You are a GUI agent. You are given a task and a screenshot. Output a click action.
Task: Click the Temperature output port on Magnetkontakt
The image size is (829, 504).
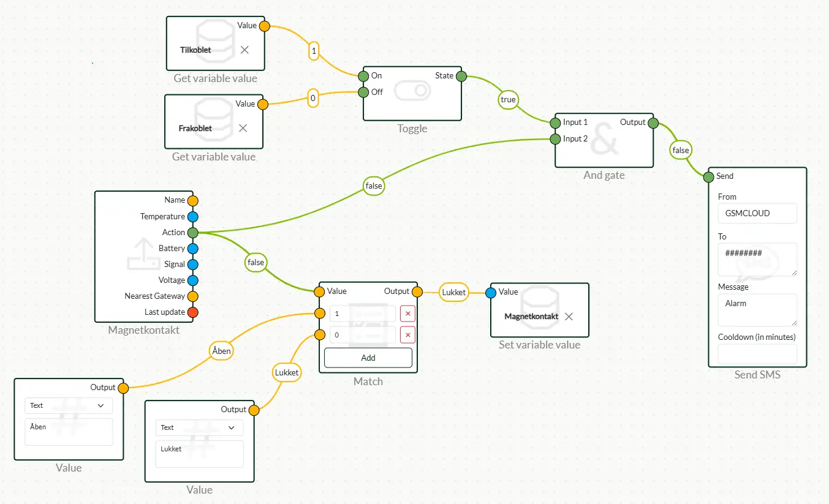click(x=192, y=216)
